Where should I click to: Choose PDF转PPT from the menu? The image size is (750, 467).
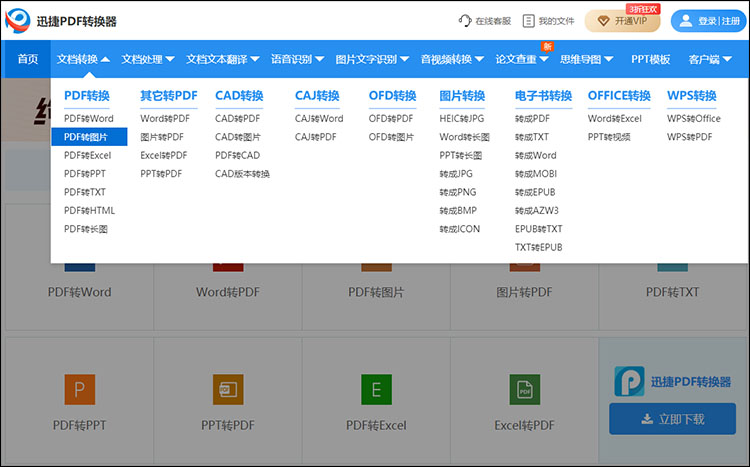(85, 174)
